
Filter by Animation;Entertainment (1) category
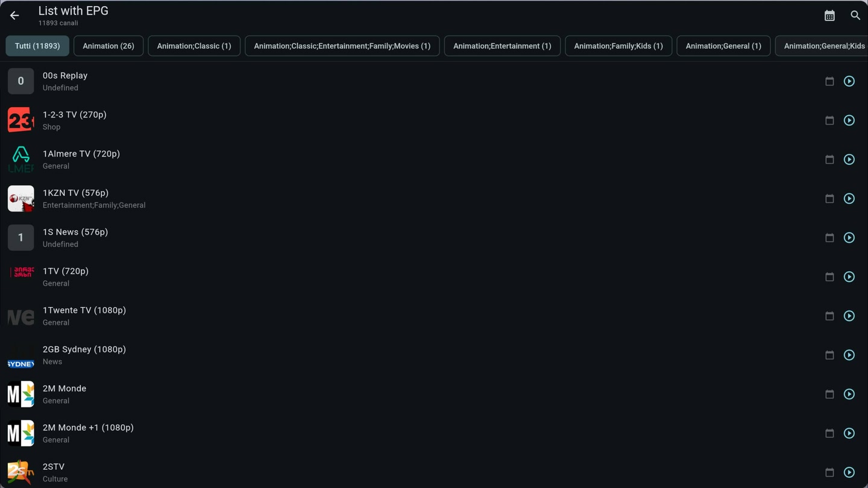[x=502, y=46]
